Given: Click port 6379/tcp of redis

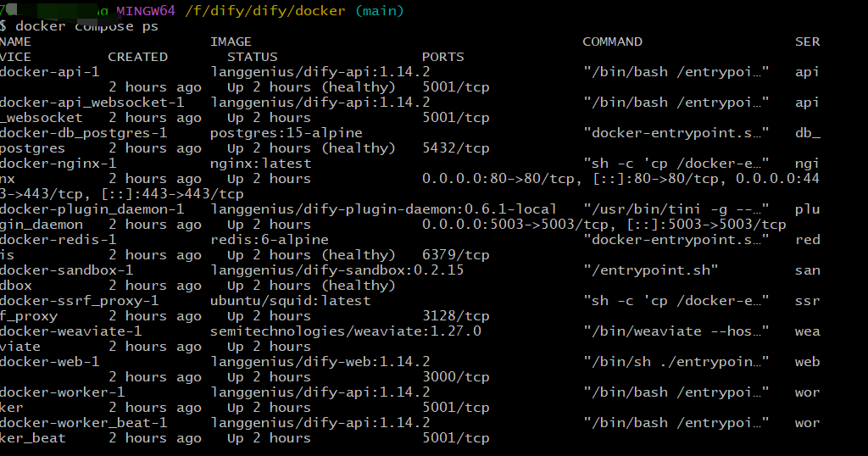Looking at the screenshot, I should [x=455, y=255].
